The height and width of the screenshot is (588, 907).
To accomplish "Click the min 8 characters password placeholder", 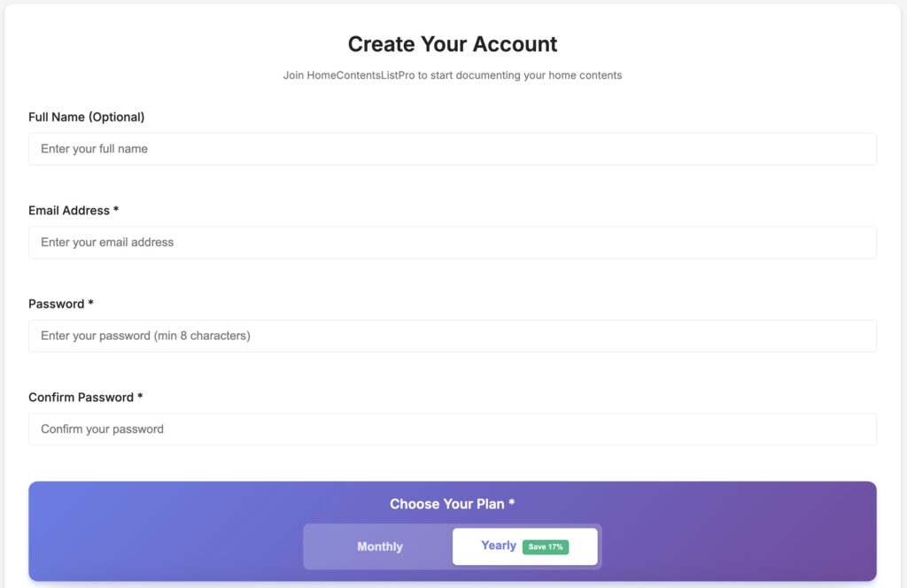I will coord(145,336).
